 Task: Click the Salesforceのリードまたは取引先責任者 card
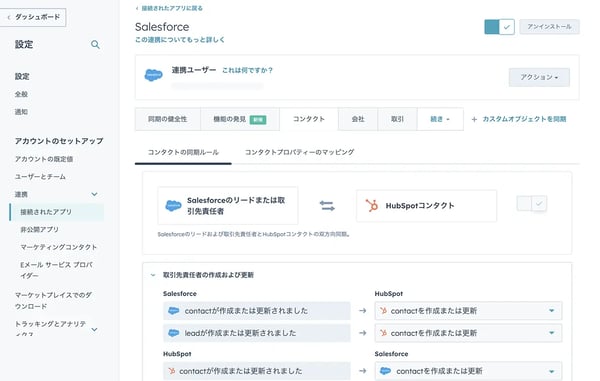[228, 205]
